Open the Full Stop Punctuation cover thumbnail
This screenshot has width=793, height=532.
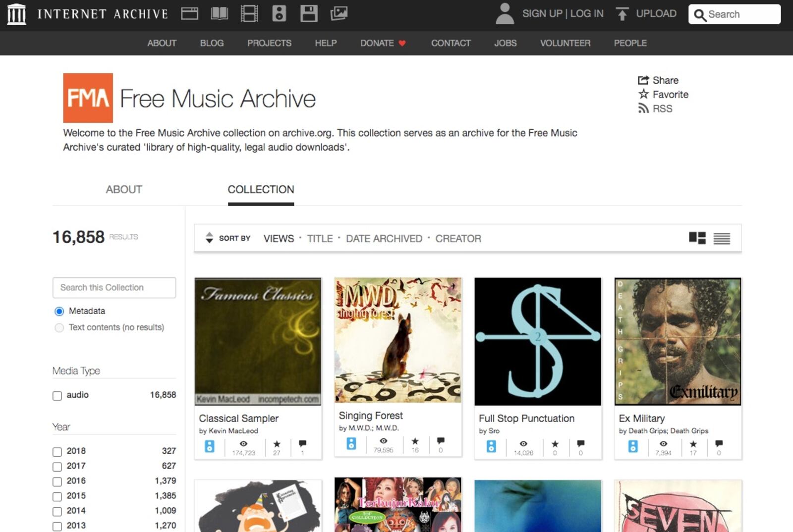(x=538, y=341)
